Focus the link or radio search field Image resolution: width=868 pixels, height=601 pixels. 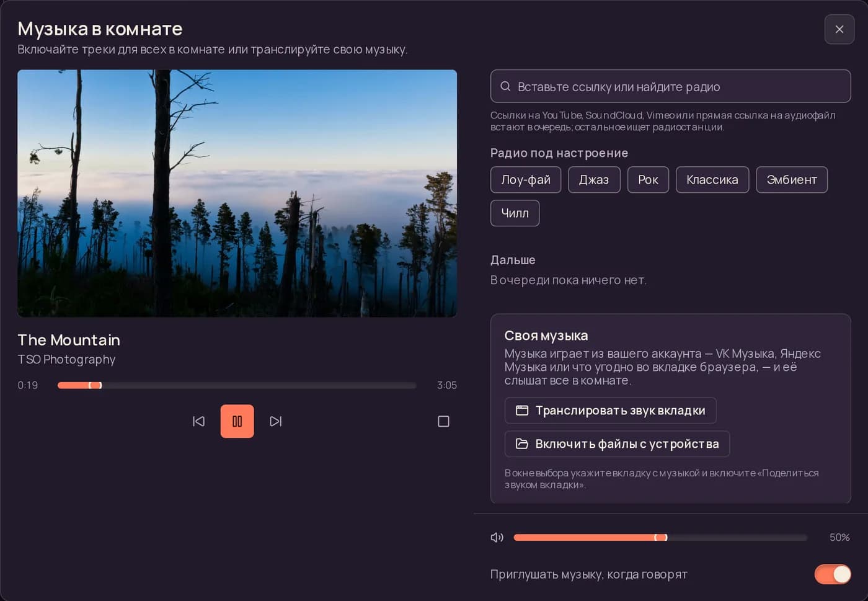(x=671, y=86)
